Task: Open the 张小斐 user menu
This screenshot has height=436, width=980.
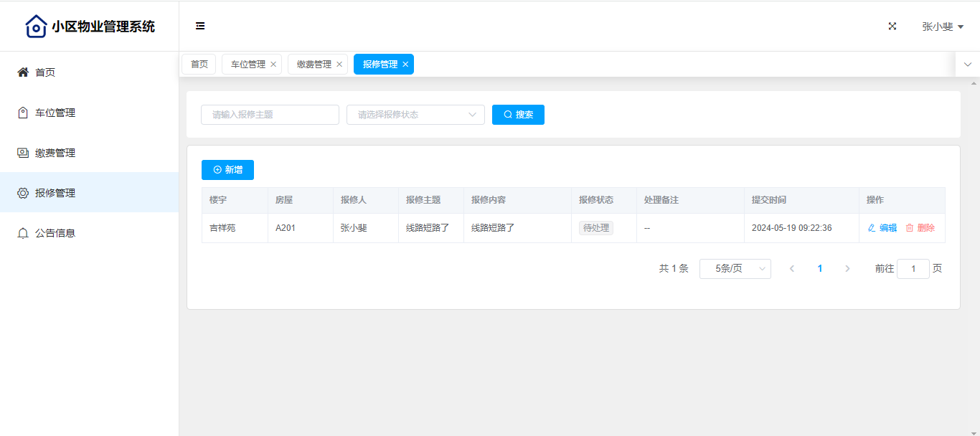Action: pyautogui.click(x=942, y=27)
